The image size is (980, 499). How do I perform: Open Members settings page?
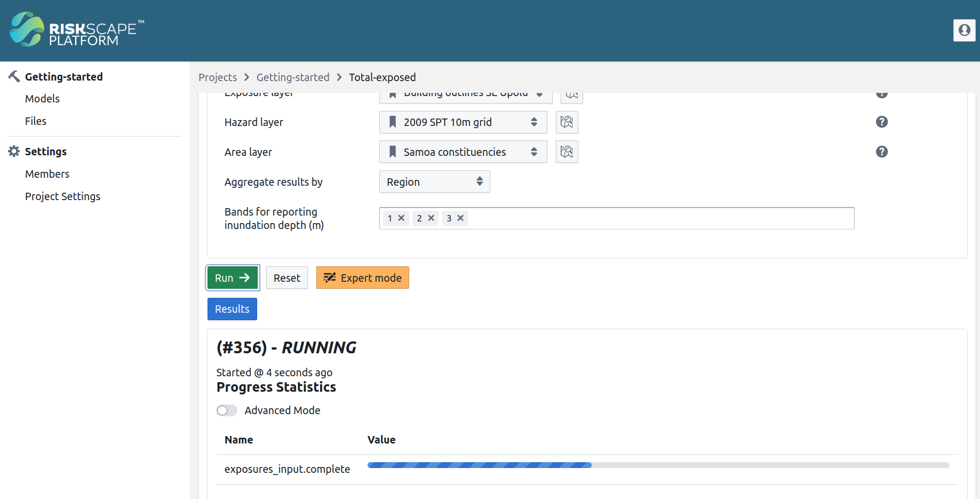pyautogui.click(x=47, y=174)
